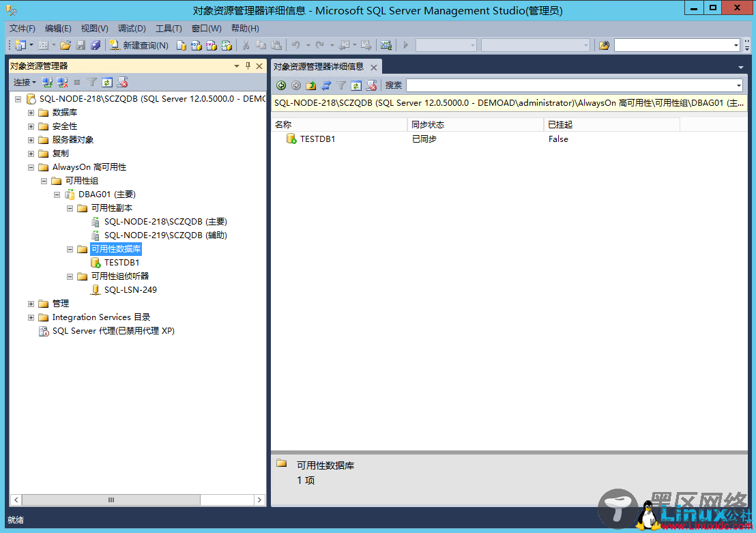
Task: Open the 视图(V) menu
Action: 94,29
